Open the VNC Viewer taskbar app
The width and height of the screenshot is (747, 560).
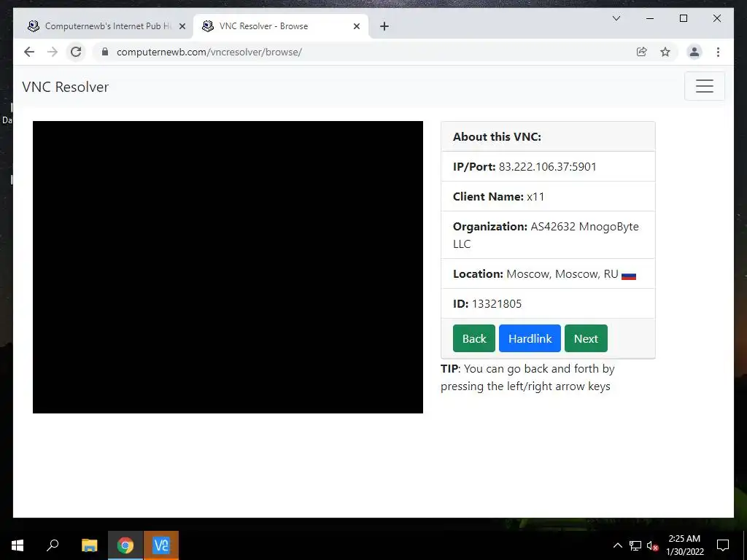click(x=161, y=545)
